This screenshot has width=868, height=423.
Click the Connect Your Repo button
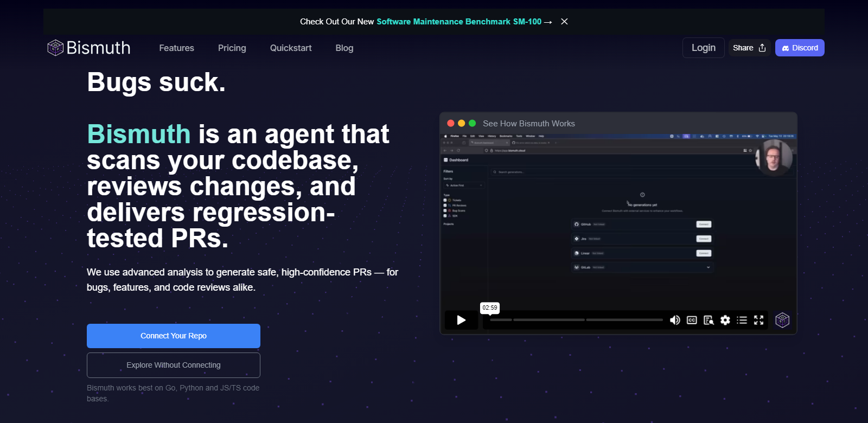(174, 336)
